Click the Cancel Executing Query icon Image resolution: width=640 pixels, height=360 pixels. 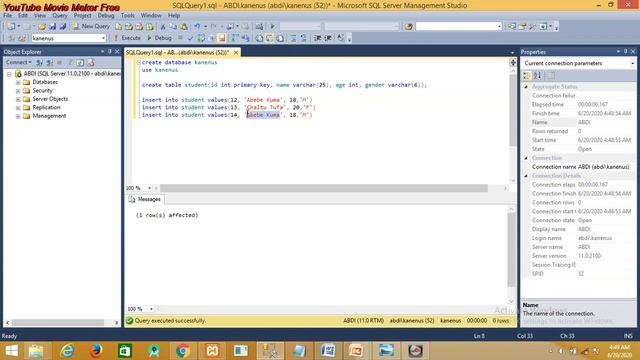click(180, 38)
